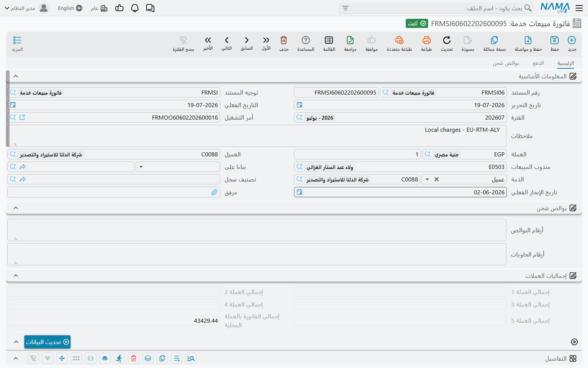The width and height of the screenshot is (588, 368).
Task: Collapse the بوالص شحن section
Action: [x=16, y=208]
